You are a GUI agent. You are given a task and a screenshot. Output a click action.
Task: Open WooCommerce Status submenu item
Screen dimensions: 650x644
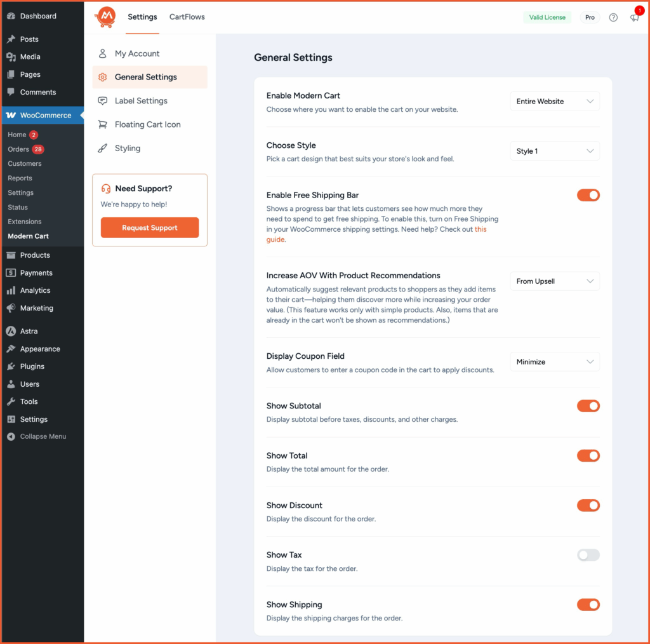[18, 207]
